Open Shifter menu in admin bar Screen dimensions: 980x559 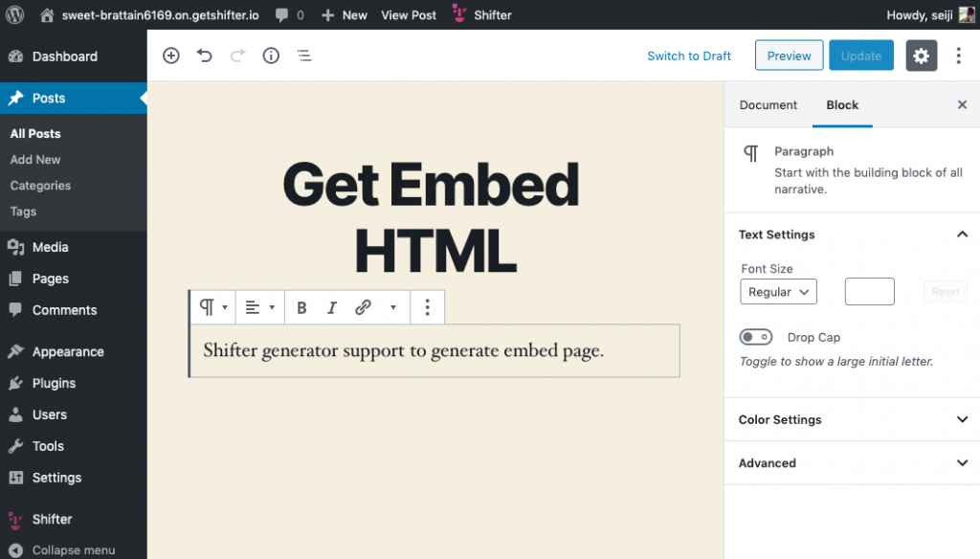(482, 15)
